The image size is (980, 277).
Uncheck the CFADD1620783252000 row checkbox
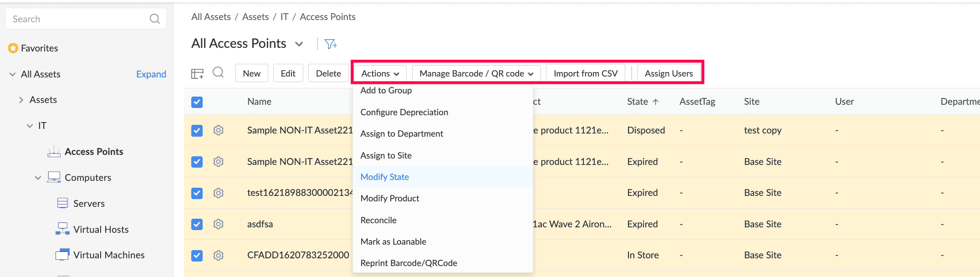(x=197, y=256)
